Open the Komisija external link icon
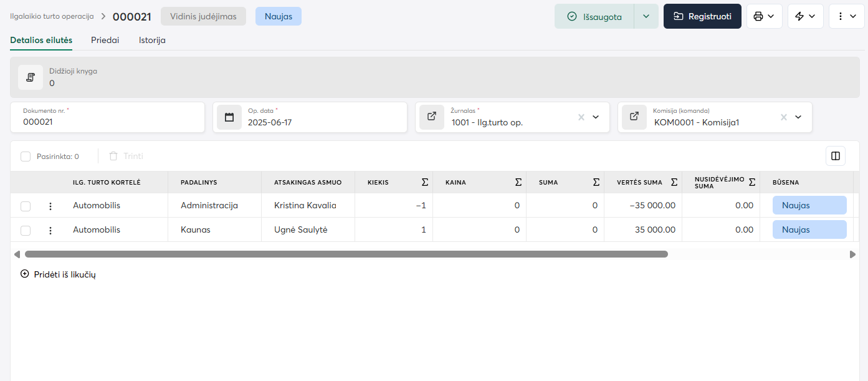This screenshot has height=381, width=868. (634, 117)
